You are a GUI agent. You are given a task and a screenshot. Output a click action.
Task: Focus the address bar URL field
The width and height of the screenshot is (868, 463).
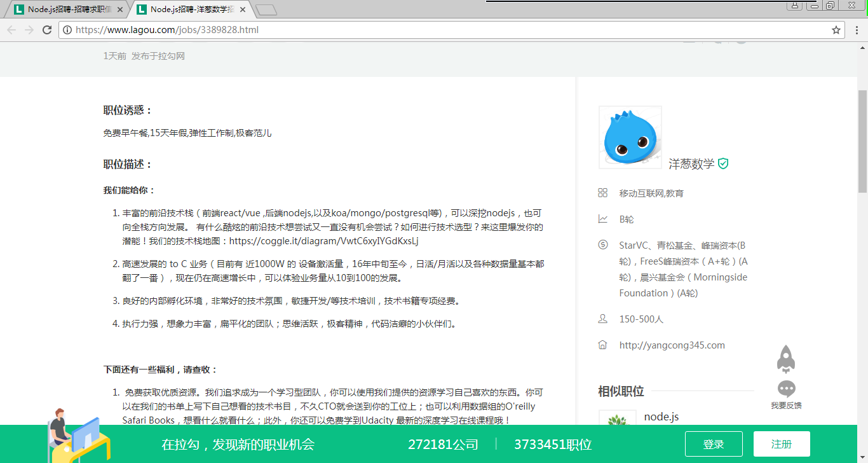tap(451, 30)
